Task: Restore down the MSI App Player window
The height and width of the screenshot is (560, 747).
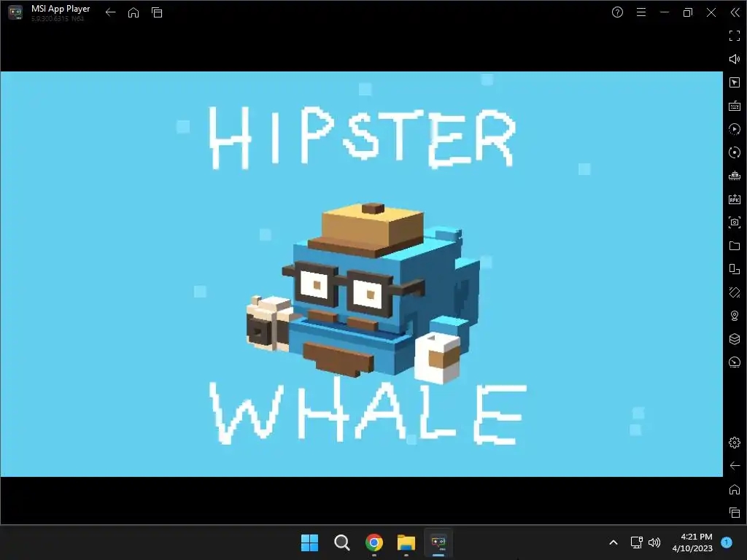Action: coord(687,12)
